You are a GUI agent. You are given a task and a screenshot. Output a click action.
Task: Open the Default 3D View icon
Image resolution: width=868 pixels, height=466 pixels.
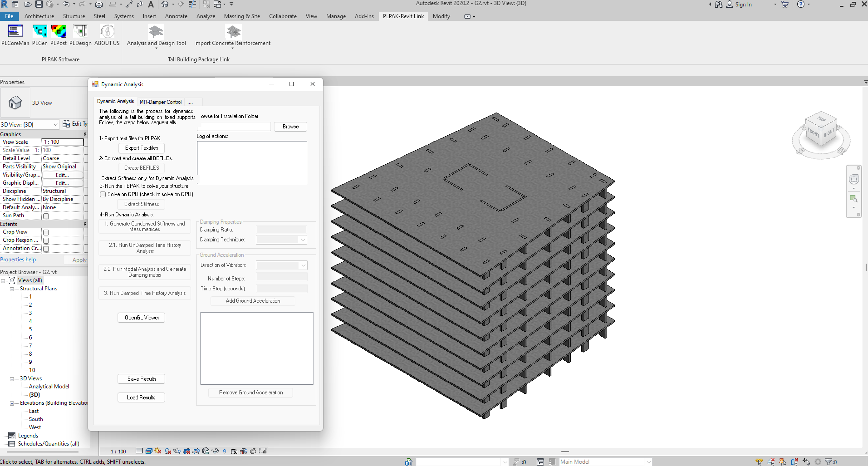165,4
